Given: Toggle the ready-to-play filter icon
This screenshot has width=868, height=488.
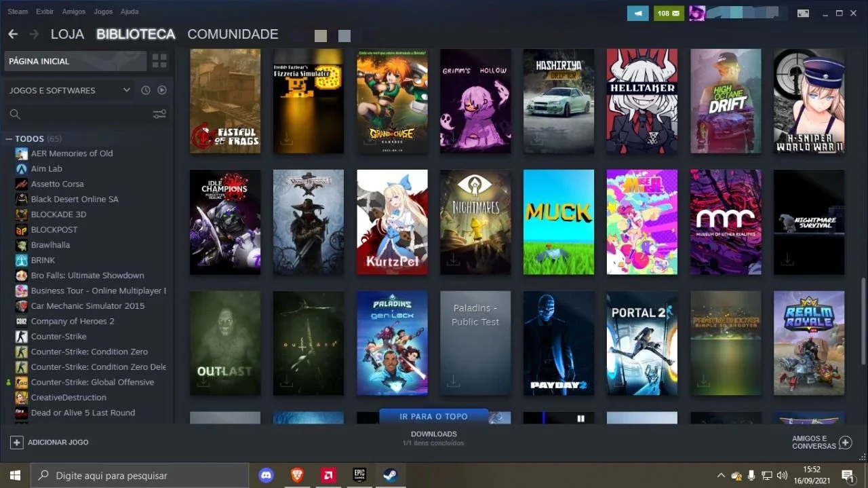Looking at the screenshot, I should click(162, 90).
